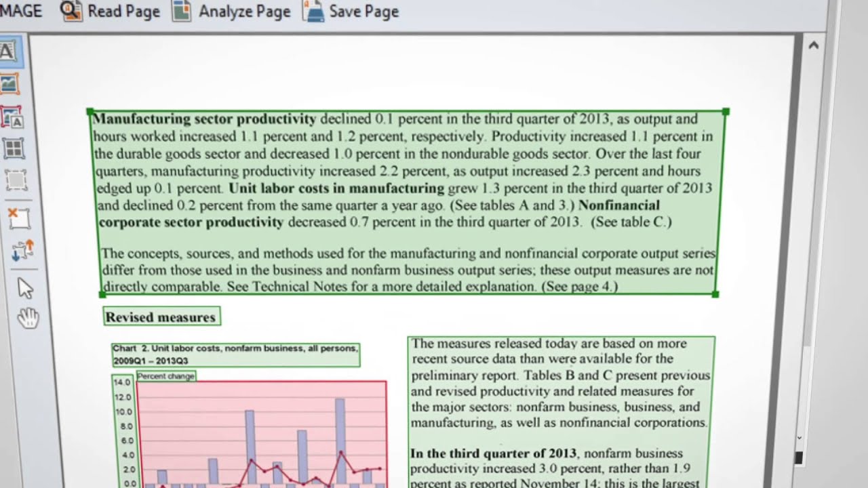Click the chart y-axis values text area
The image size is (868, 488).
click(x=123, y=431)
